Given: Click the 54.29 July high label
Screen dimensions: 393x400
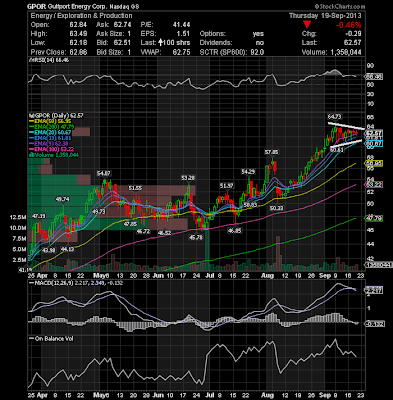Looking at the screenshot, I should [x=248, y=172].
